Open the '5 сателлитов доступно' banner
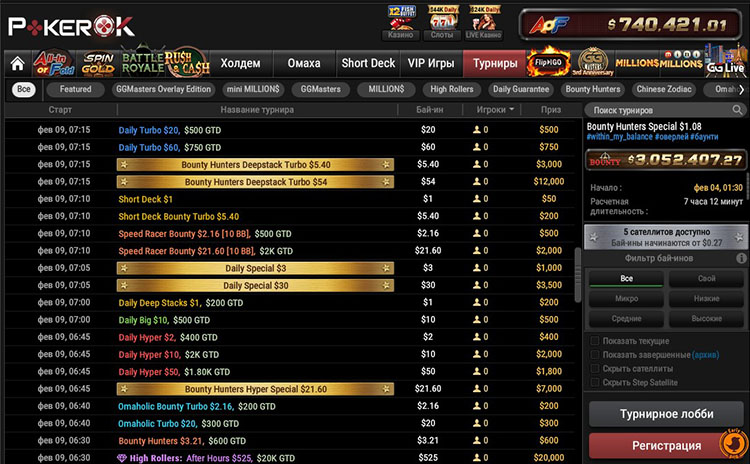Image resolution: width=750 pixels, height=464 pixels. pyautogui.click(x=665, y=237)
